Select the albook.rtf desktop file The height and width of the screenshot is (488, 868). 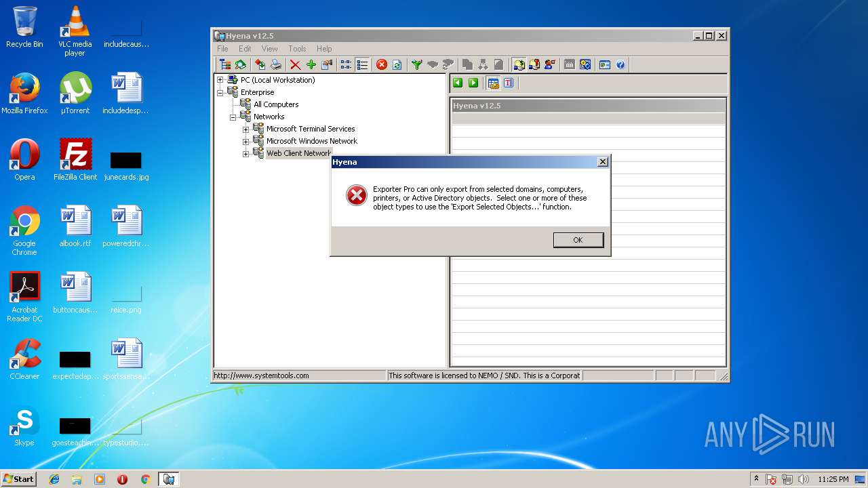75,226
